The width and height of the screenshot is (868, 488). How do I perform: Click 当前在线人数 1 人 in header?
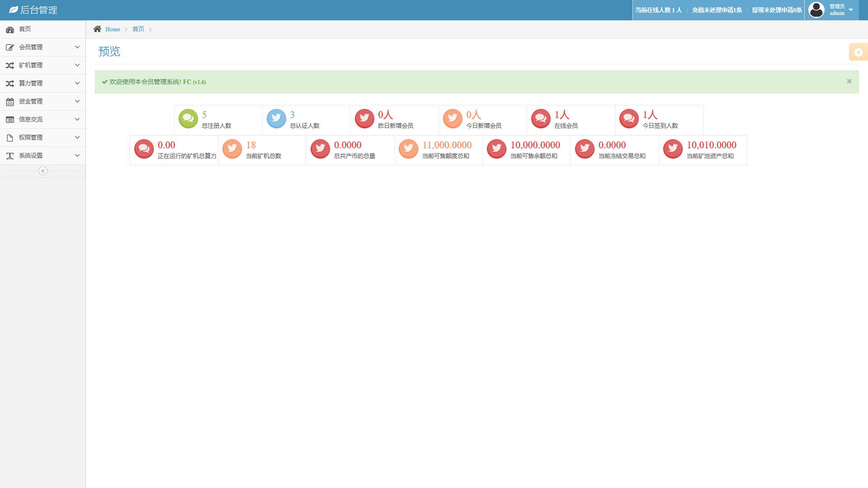click(658, 10)
